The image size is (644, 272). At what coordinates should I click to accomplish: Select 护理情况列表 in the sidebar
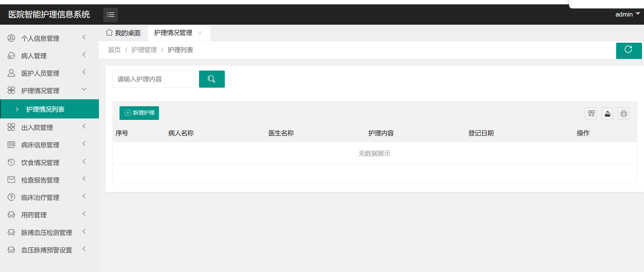point(45,109)
